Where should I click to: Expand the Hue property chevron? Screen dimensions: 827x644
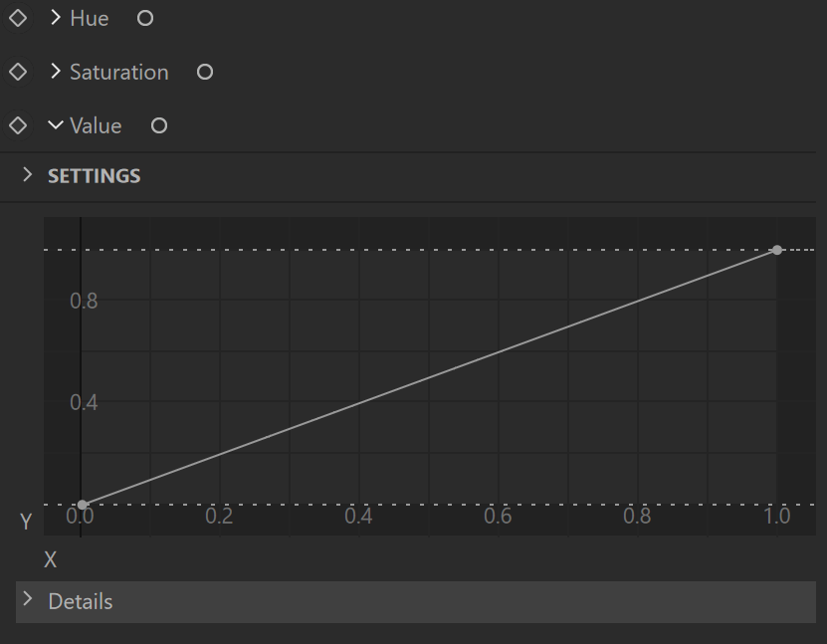[56, 18]
